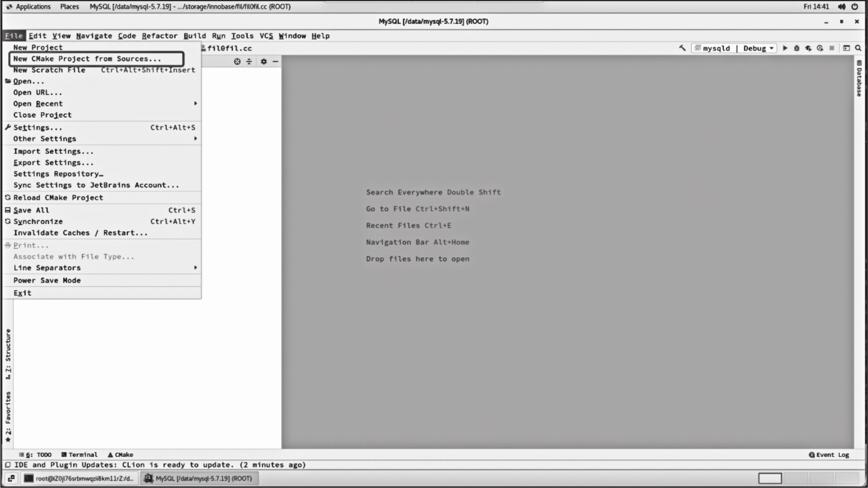Screen dimensions: 868x488
Task: Open the mysqld | Debug configuration dropdown
Action: 734,48
